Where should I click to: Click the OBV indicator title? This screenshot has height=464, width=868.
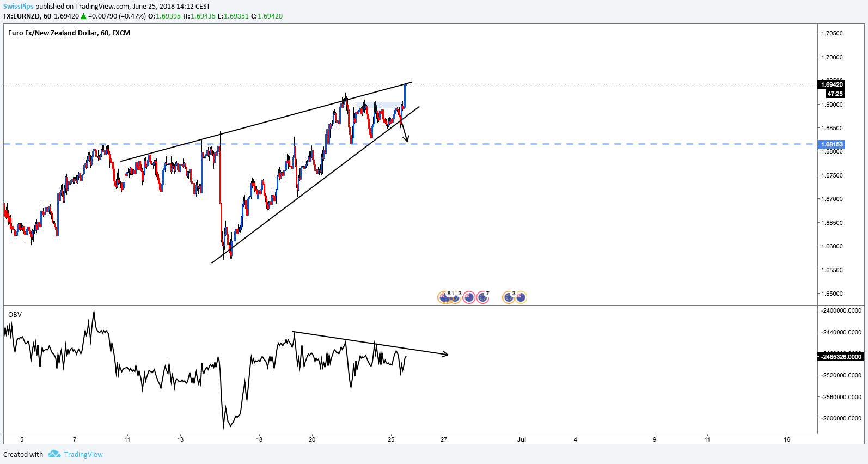coord(15,315)
